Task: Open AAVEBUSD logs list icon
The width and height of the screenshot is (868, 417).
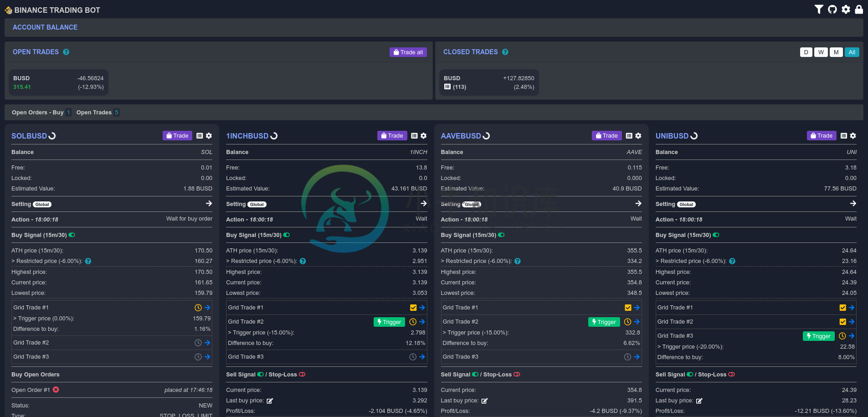Action: click(x=629, y=136)
